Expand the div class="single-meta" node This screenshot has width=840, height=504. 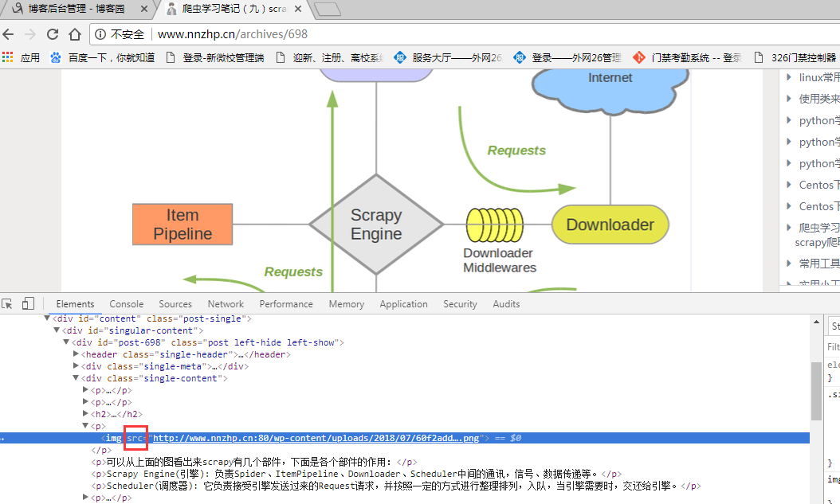pyautogui.click(x=76, y=366)
